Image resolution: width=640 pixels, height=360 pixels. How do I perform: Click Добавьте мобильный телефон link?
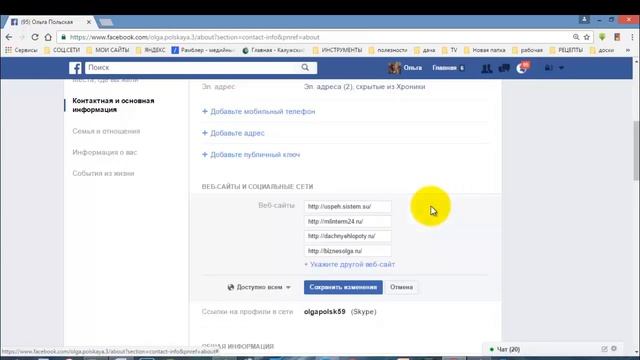tap(259, 111)
